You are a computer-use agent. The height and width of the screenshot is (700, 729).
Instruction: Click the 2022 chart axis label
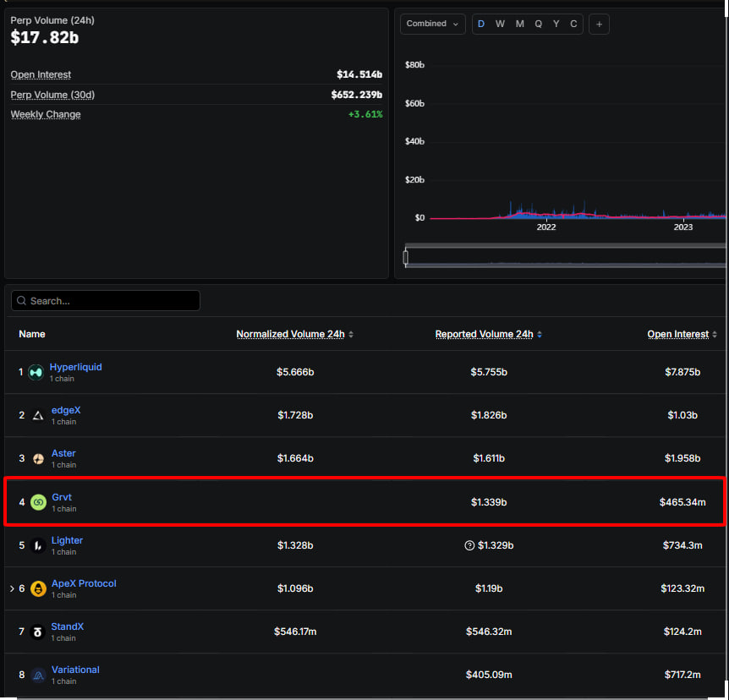(546, 227)
